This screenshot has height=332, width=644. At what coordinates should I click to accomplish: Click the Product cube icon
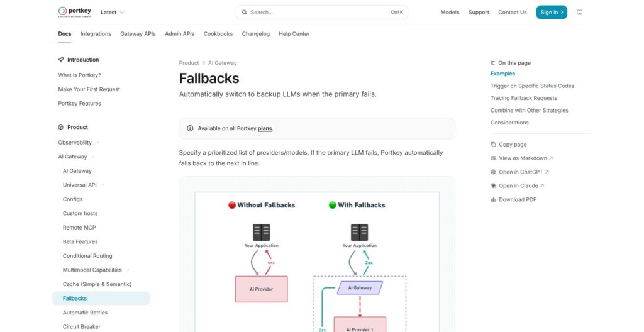61,128
